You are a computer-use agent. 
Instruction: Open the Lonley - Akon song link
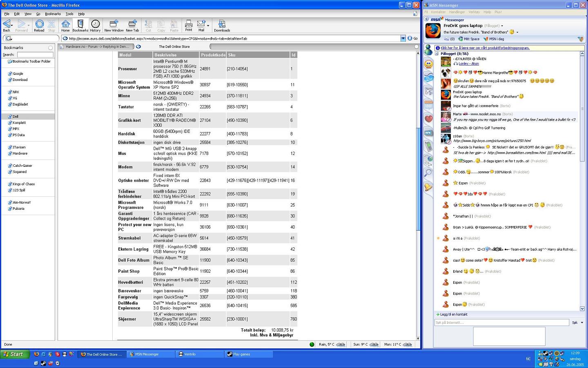pos(468,64)
